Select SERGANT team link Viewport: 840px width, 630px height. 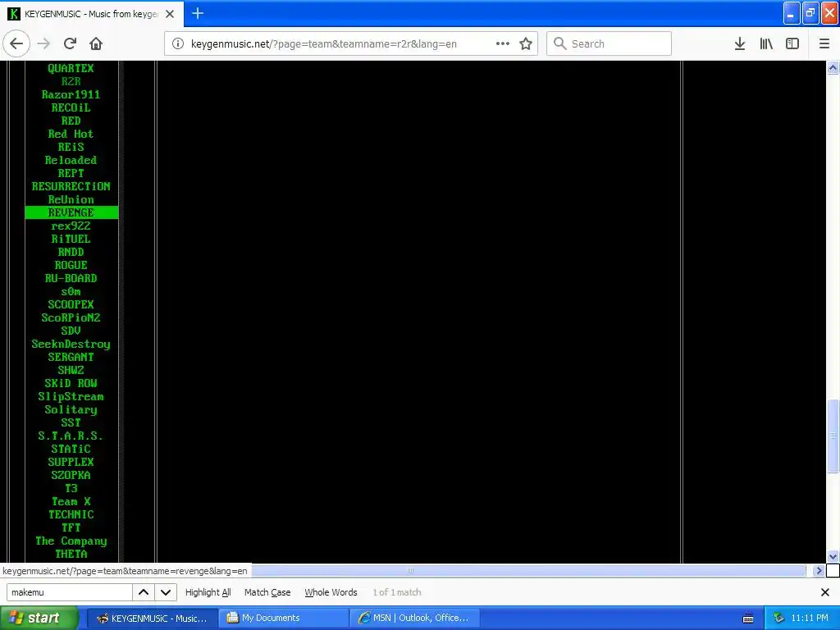(x=71, y=357)
